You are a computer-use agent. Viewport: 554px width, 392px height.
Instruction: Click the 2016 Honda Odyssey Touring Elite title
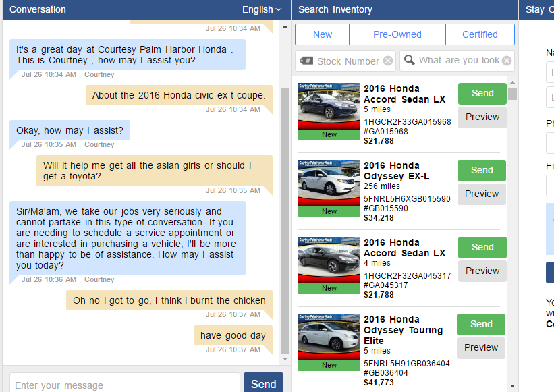pyautogui.click(x=403, y=330)
